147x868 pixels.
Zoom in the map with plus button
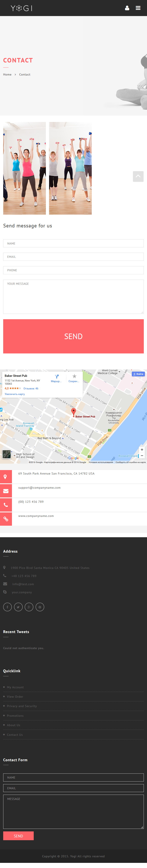[x=142, y=450]
